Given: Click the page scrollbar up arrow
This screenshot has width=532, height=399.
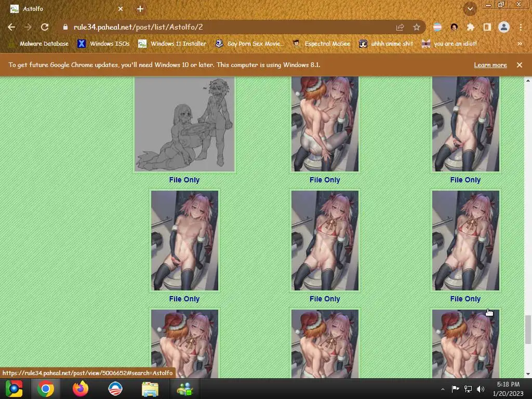Looking at the screenshot, I should coord(528,81).
